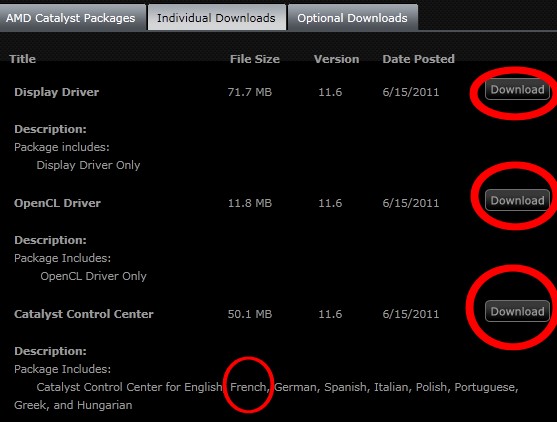Select the Individual Downloads tab
The height and width of the screenshot is (422, 557).
pos(217,18)
